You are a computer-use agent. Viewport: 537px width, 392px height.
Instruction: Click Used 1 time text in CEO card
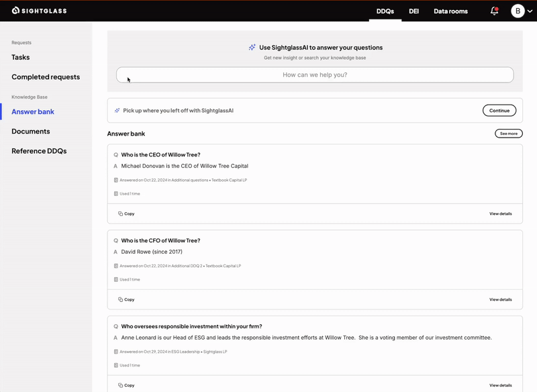click(130, 194)
